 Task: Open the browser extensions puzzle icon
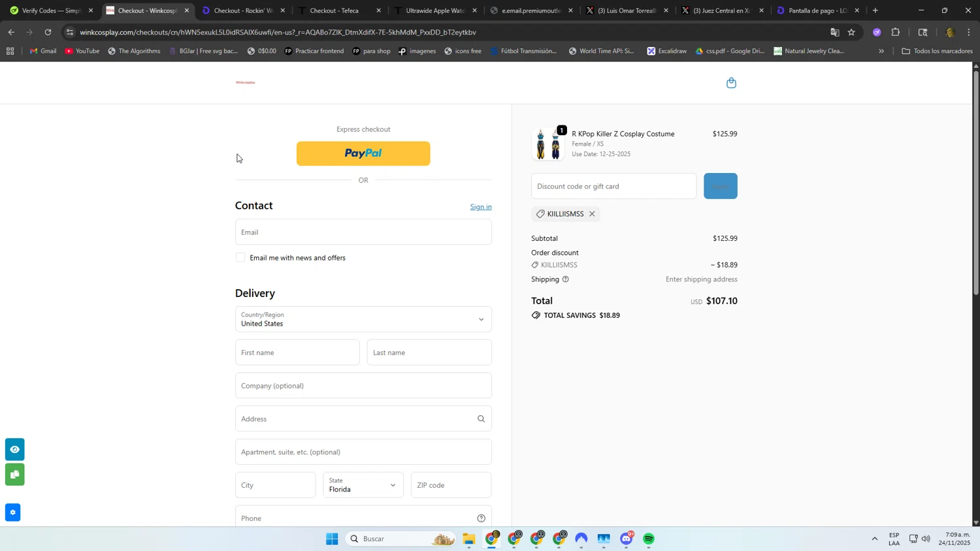point(896,32)
